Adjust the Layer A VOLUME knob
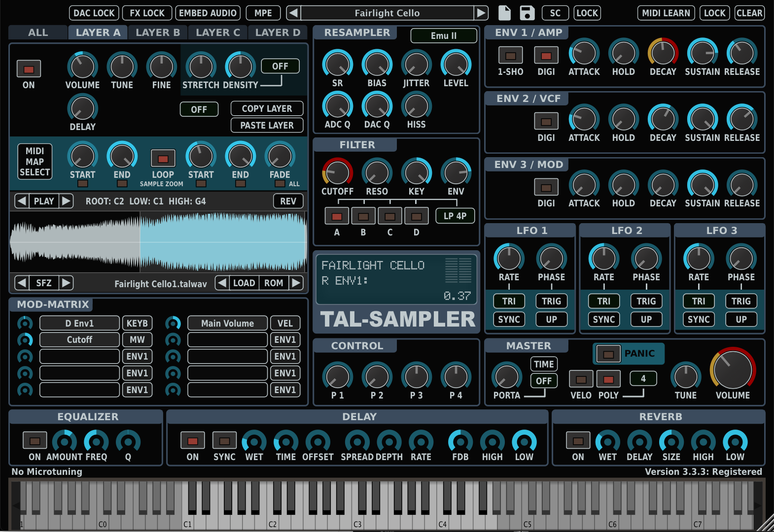Screen dimensions: 774x532 (x=82, y=66)
